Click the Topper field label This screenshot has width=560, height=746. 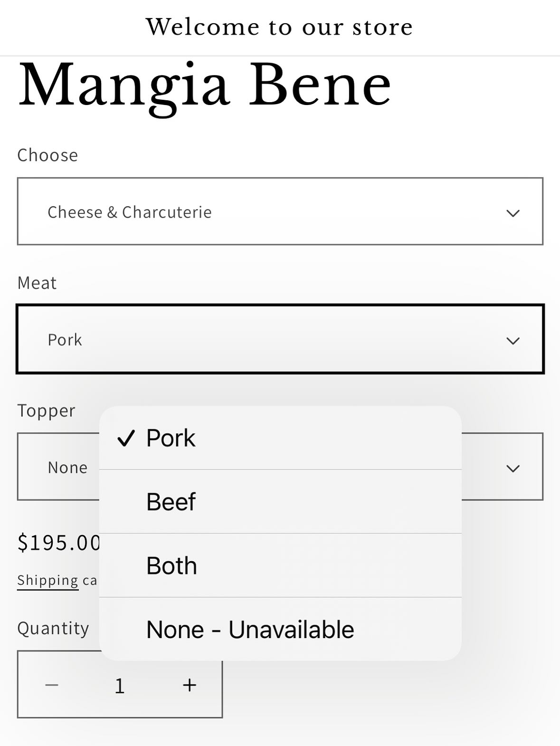click(46, 411)
